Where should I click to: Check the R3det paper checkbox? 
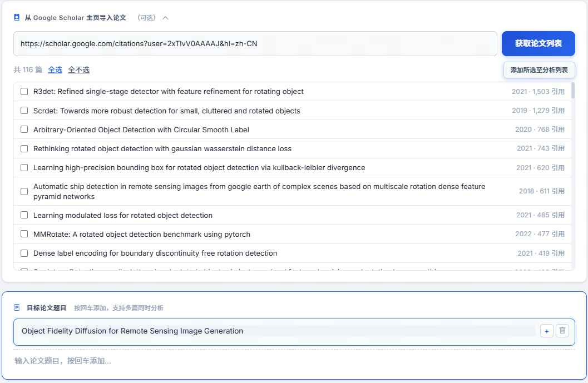[24, 92]
